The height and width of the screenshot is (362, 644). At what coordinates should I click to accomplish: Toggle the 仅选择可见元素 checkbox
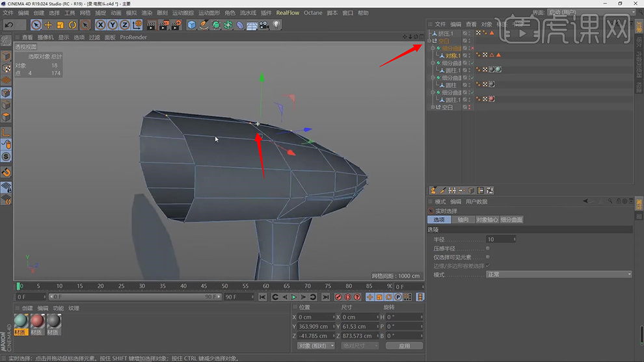(x=489, y=257)
